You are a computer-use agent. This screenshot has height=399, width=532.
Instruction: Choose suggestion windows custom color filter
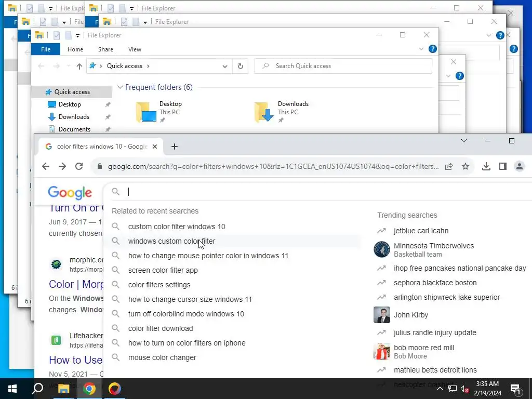[171, 241]
